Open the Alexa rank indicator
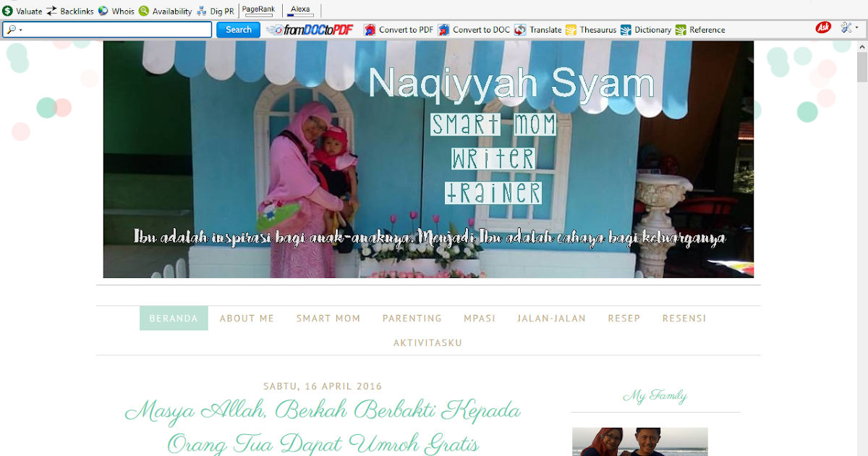The image size is (868, 456). coord(300,11)
